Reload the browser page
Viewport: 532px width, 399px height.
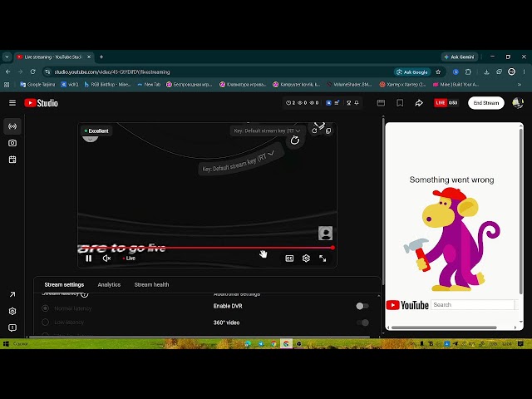coord(32,71)
